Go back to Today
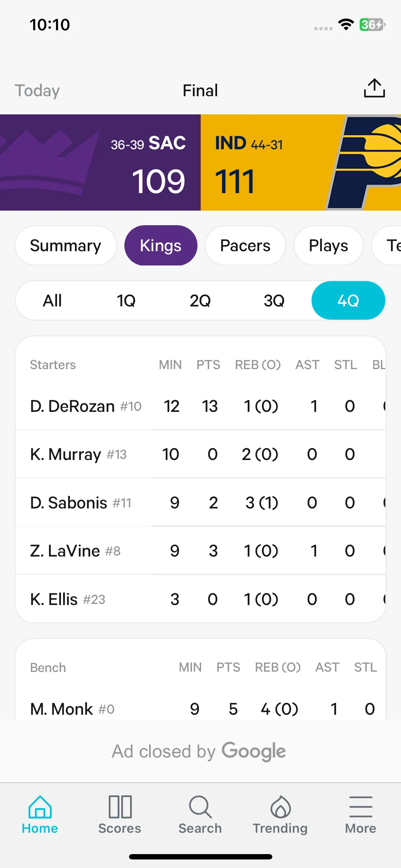 (37, 91)
